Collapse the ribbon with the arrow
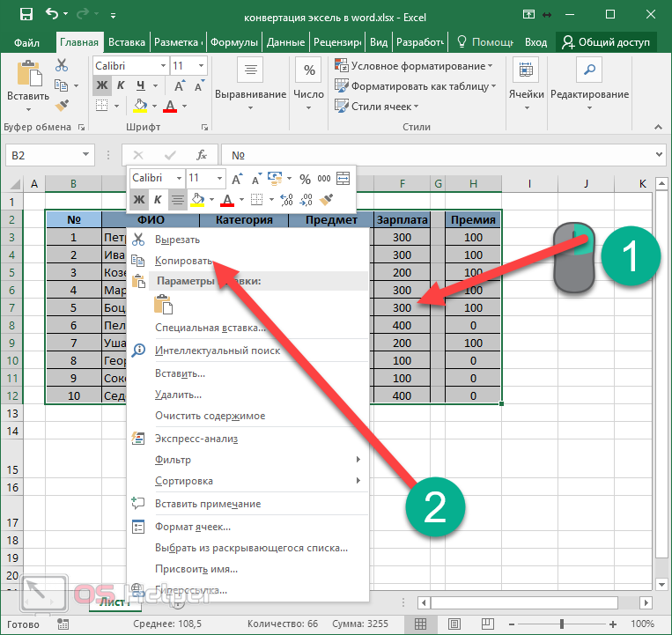 click(x=658, y=127)
